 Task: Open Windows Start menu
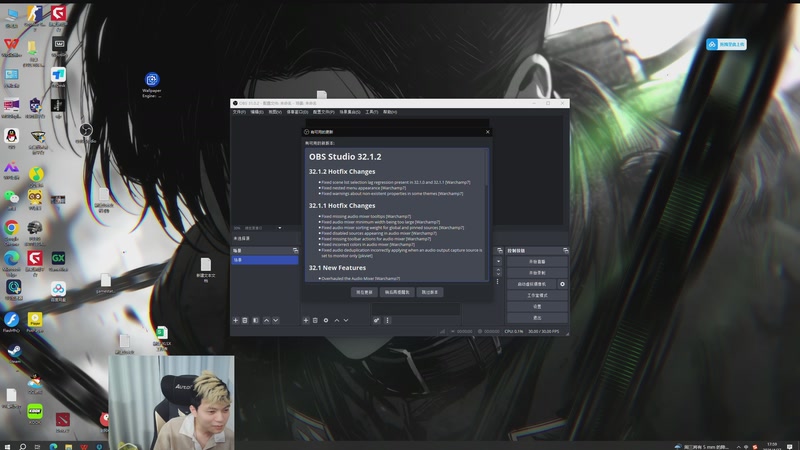7,446
